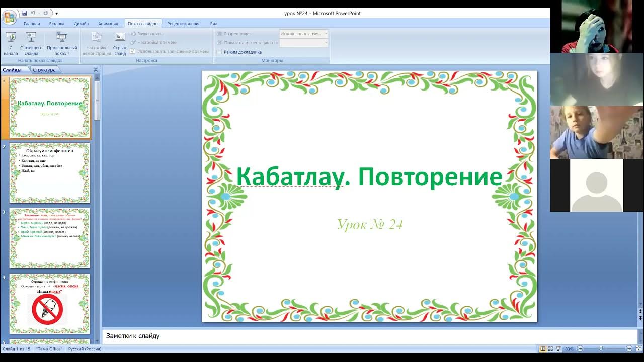Close the slides pane
The width and height of the screenshot is (644, 362).
coord(96,70)
